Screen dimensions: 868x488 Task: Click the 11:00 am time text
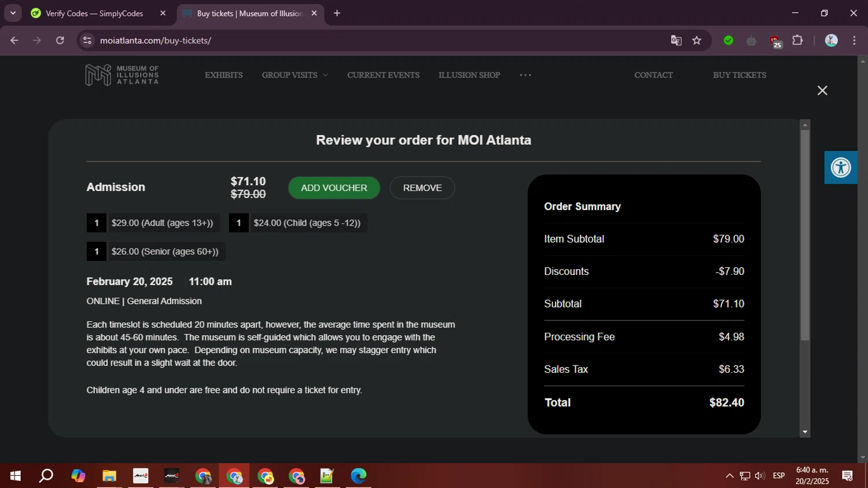(x=210, y=282)
